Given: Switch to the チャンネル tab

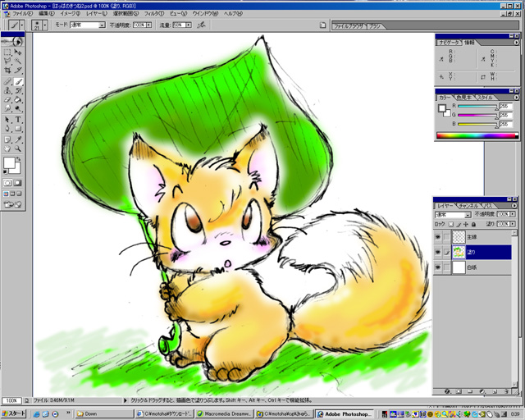Looking at the screenshot, I should click(468, 206).
